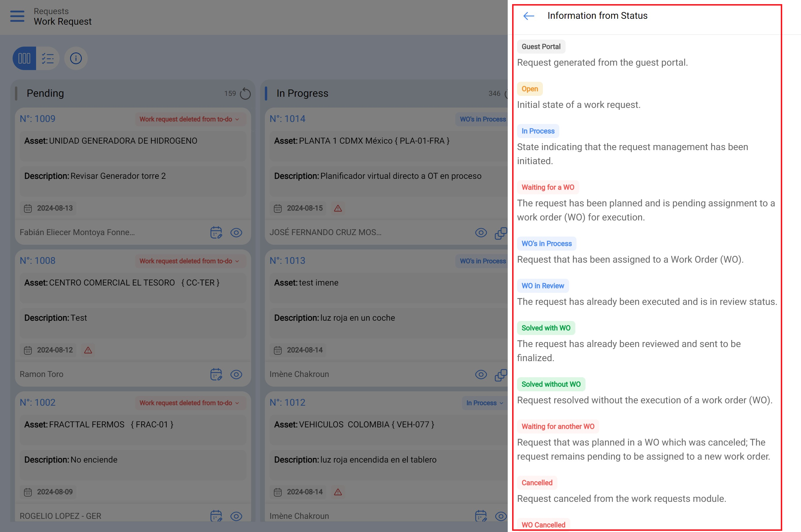Screen dimensions: 801x532
Task: Expand In Process dropdown on request 1012
Action: (484, 403)
